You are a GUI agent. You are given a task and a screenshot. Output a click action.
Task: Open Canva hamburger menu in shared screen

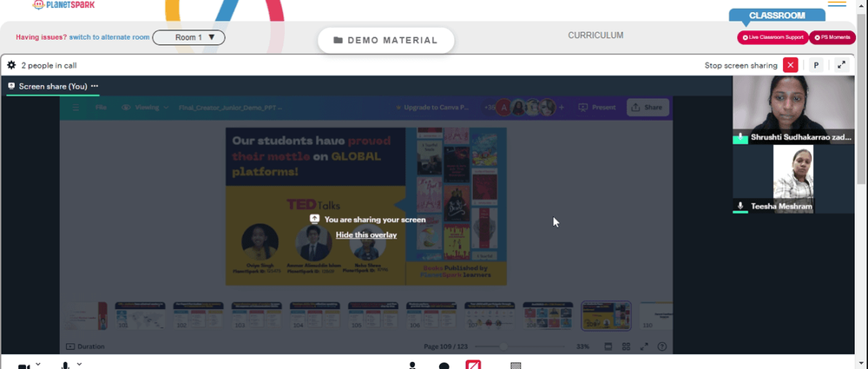76,108
